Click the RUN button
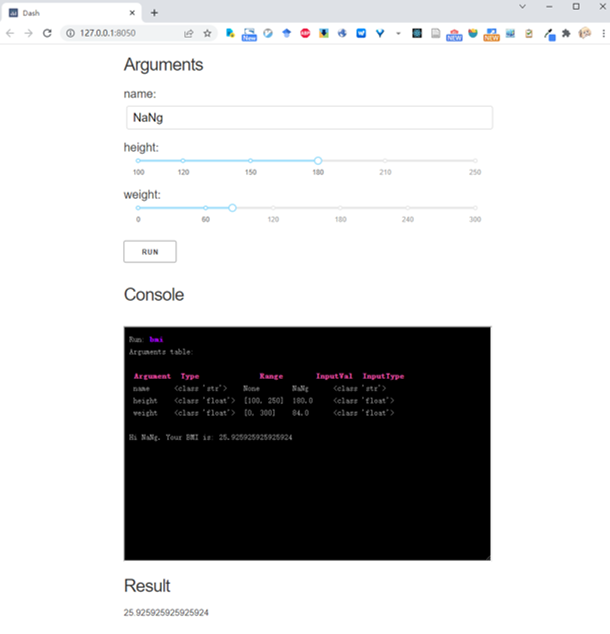This screenshot has height=634, width=610. click(x=150, y=251)
